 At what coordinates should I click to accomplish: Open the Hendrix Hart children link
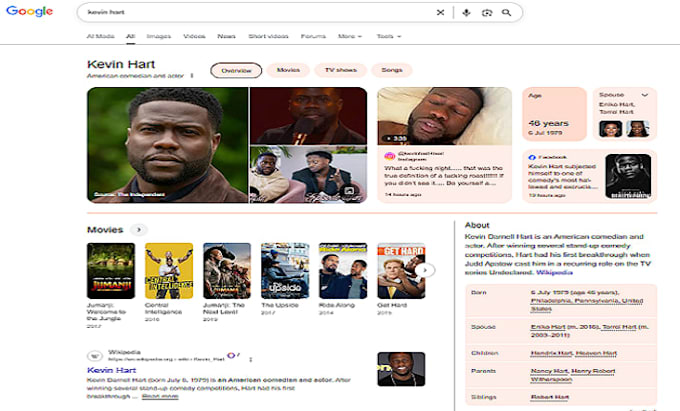pos(551,353)
